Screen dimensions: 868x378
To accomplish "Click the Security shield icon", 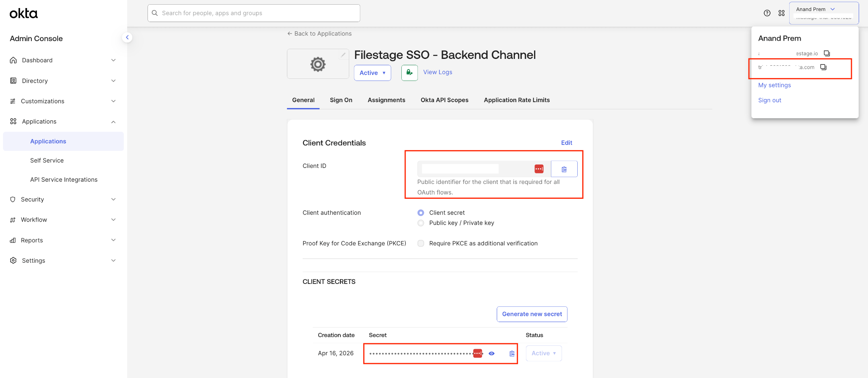I will coord(13,199).
